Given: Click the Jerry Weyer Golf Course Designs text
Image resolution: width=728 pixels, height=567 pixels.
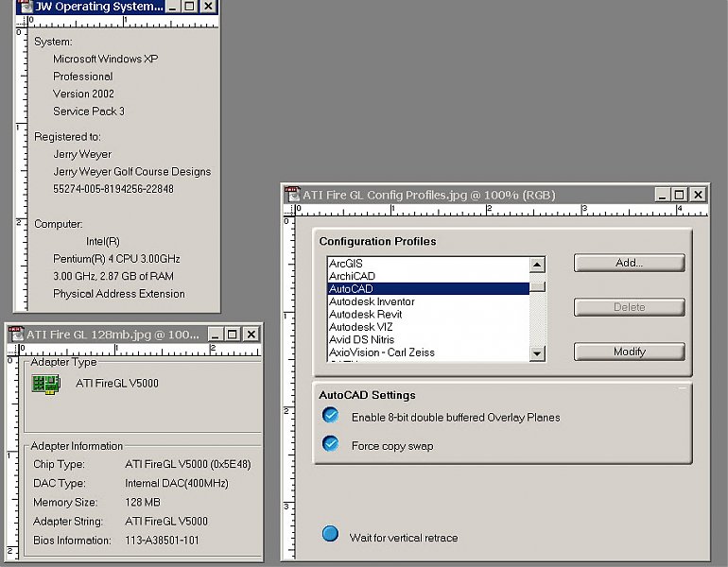Looking at the screenshot, I should (x=131, y=172).
